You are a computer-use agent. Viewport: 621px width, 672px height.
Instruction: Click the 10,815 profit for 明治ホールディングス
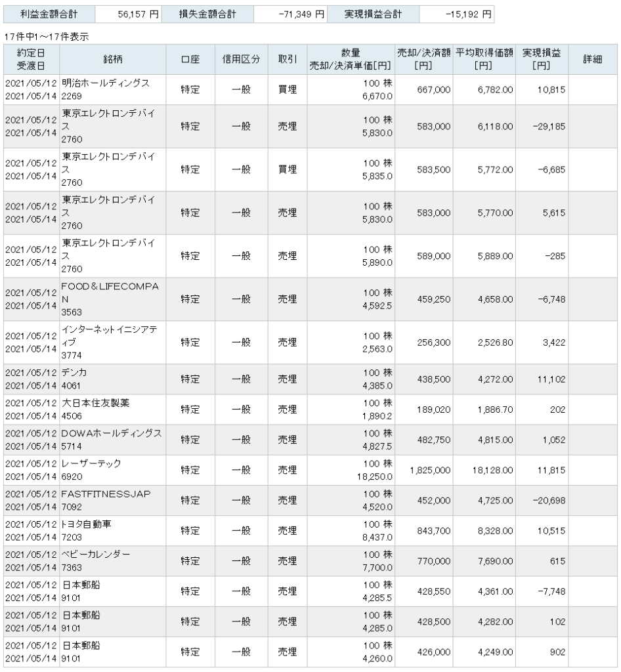551,90
